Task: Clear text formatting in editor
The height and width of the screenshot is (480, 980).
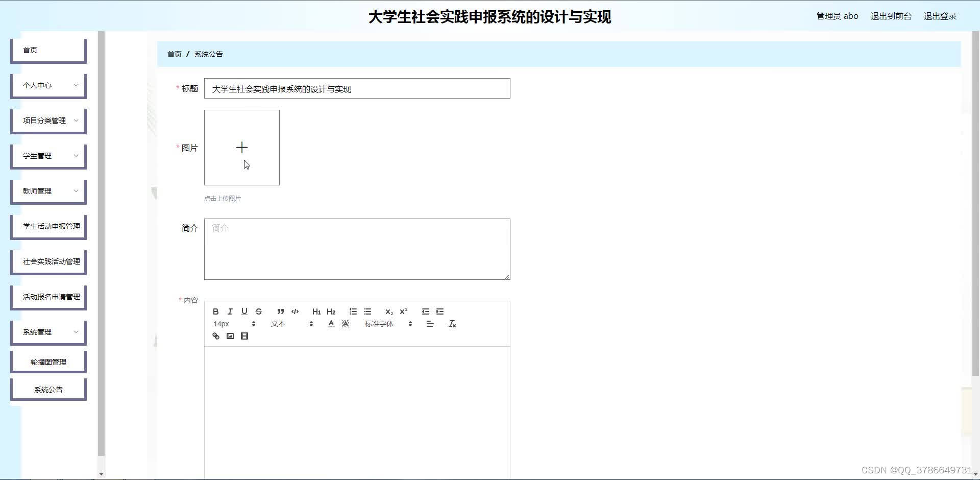Action: 452,324
